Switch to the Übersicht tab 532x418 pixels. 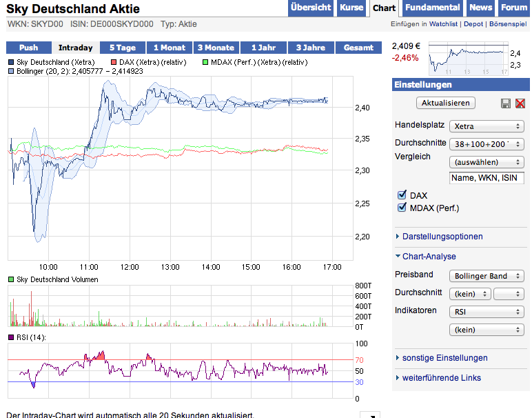(311, 8)
